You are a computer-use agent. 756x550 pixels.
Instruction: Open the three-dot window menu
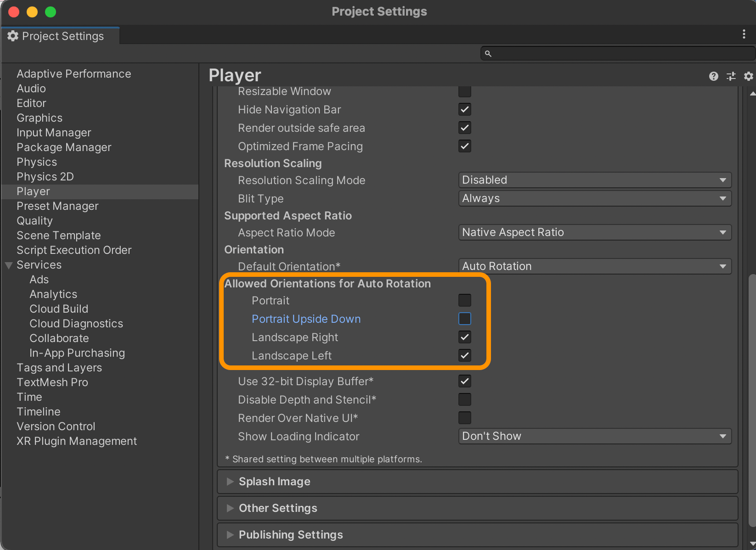point(745,34)
